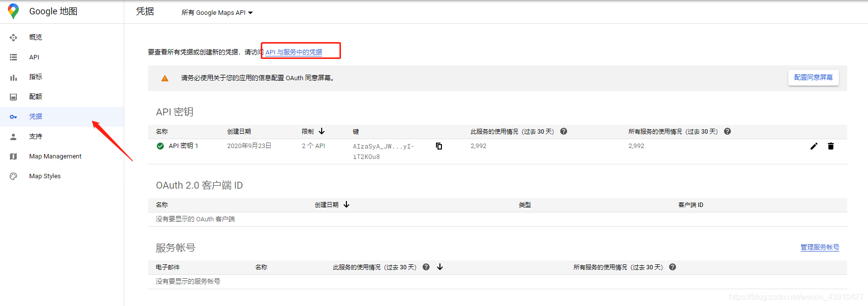Click the 没有要显示的服务帐号 message
Viewport: 868px width, 306px height.
188,281
